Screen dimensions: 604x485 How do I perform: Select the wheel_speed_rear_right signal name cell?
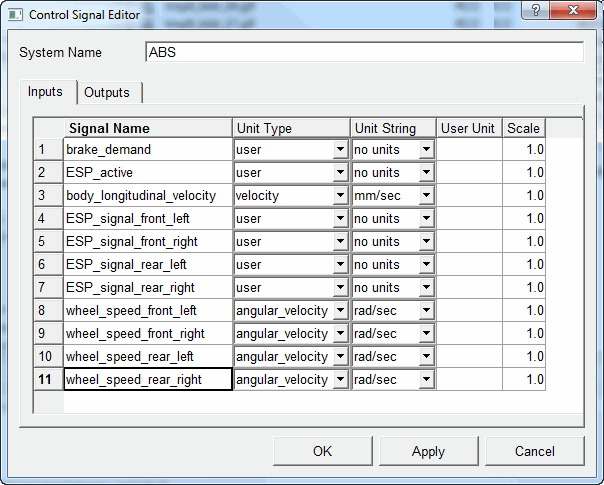tap(148, 379)
